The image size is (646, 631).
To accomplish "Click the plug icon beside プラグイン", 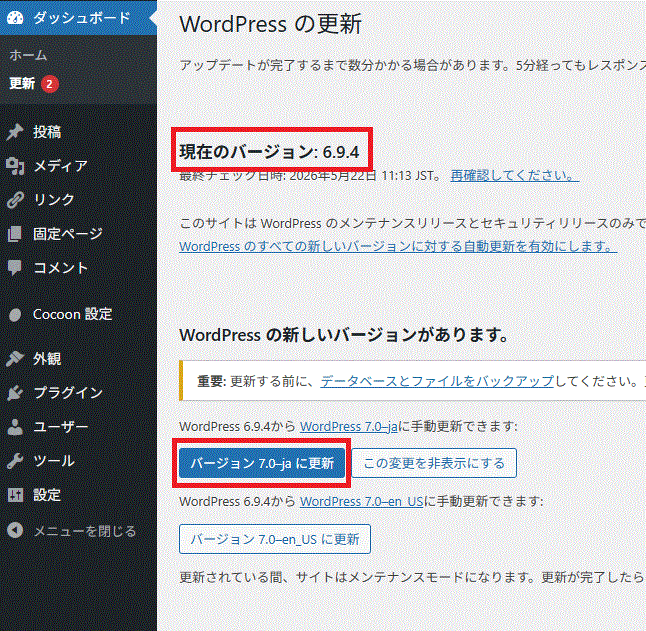I will pyautogui.click(x=15, y=393).
